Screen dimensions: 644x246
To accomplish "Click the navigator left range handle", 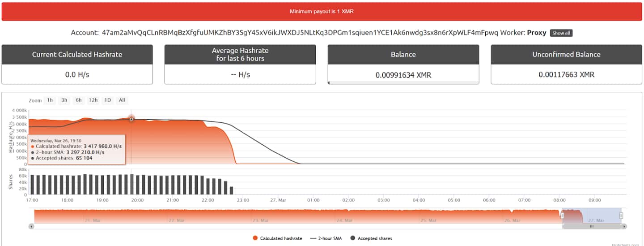I will pyautogui.click(x=562, y=216).
